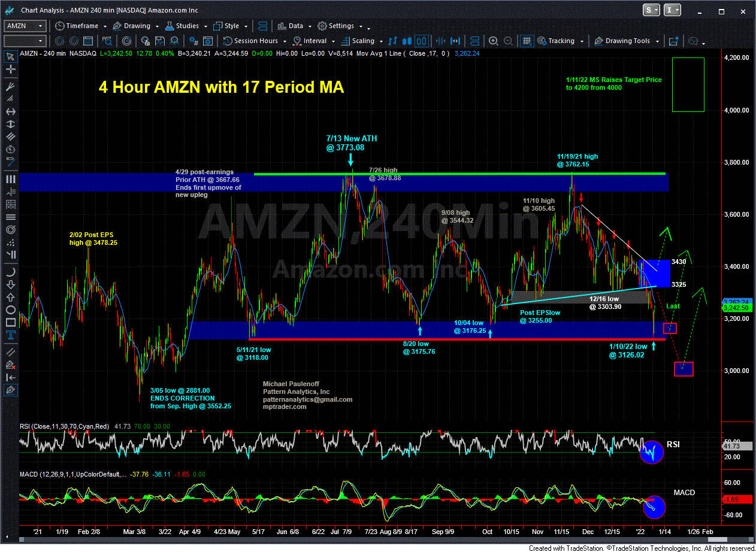
Task: Toggle the hollow candlestick style
Action: click(x=422, y=41)
